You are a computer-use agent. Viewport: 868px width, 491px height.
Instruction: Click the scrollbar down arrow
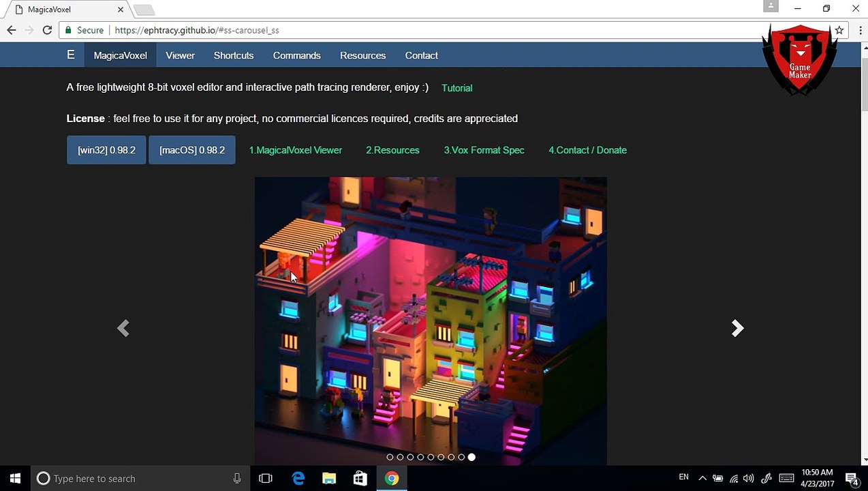(x=864, y=460)
